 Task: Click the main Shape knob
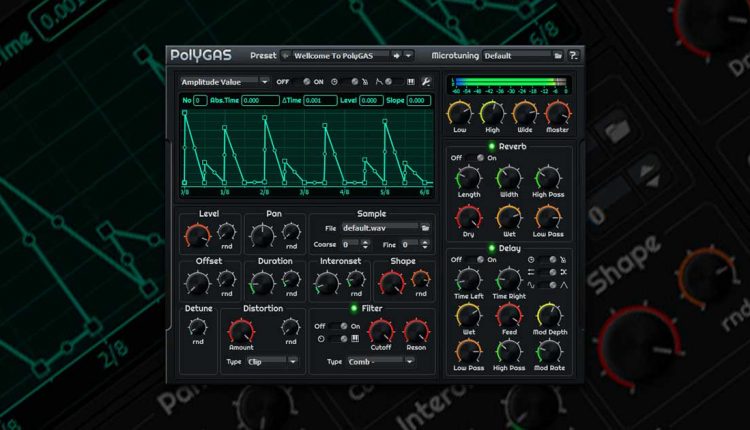pyautogui.click(x=392, y=282)
